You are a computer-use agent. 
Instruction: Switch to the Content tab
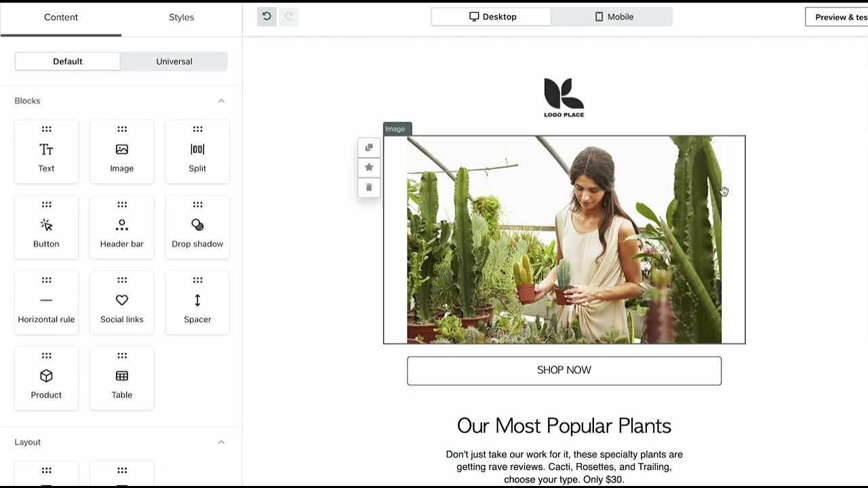tap(61, 18)
